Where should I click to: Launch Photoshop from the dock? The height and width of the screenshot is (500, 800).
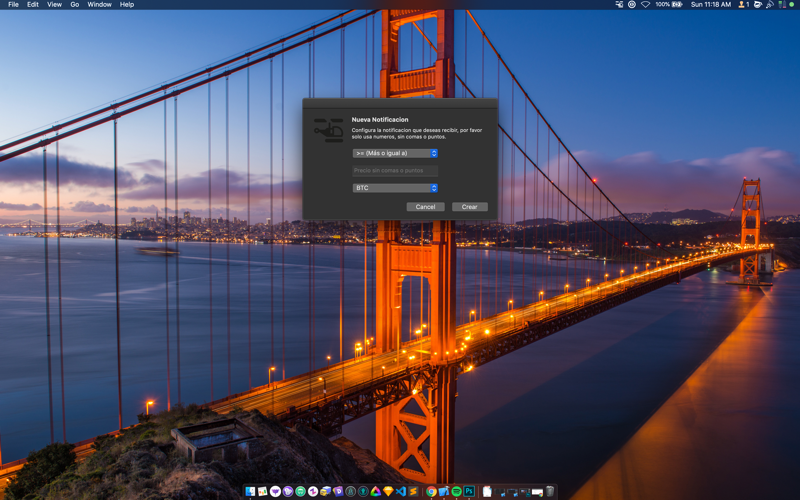click(468, 492)
